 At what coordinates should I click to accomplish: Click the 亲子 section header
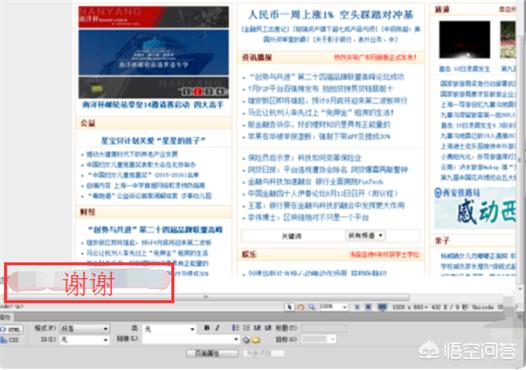442,240
